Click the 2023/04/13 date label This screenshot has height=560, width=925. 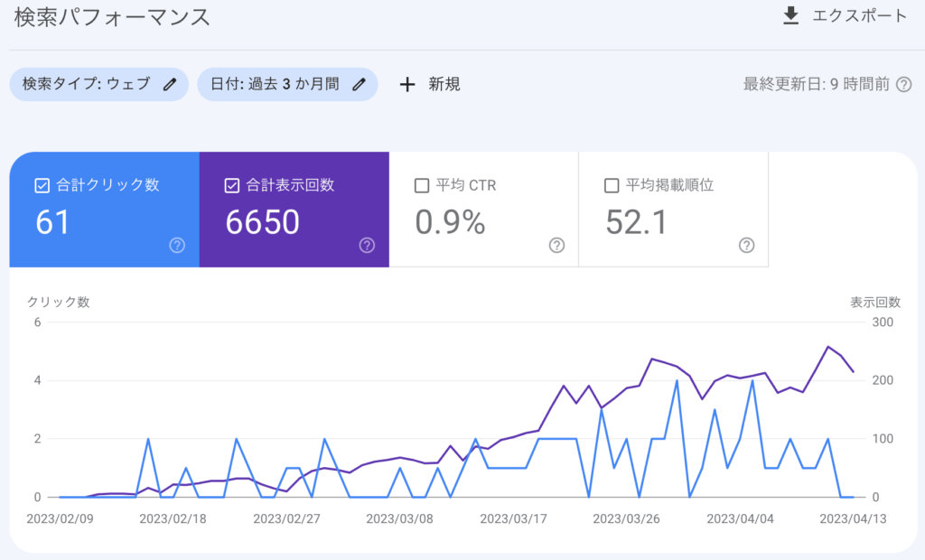pyautogui.click(x=853, y=519)
